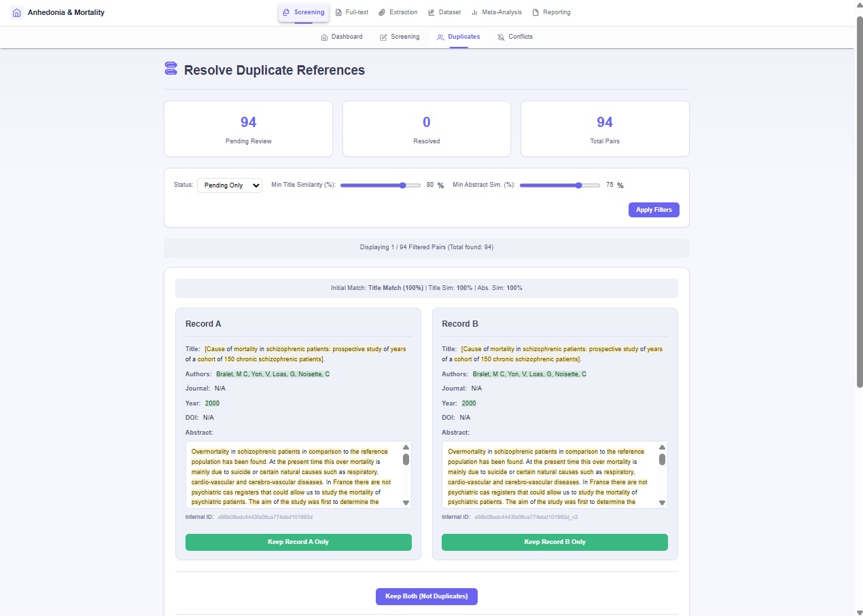Viewport: 863px width, 616px height.
Task: Click the Dataset chart icon
Action: coord(431,12)
